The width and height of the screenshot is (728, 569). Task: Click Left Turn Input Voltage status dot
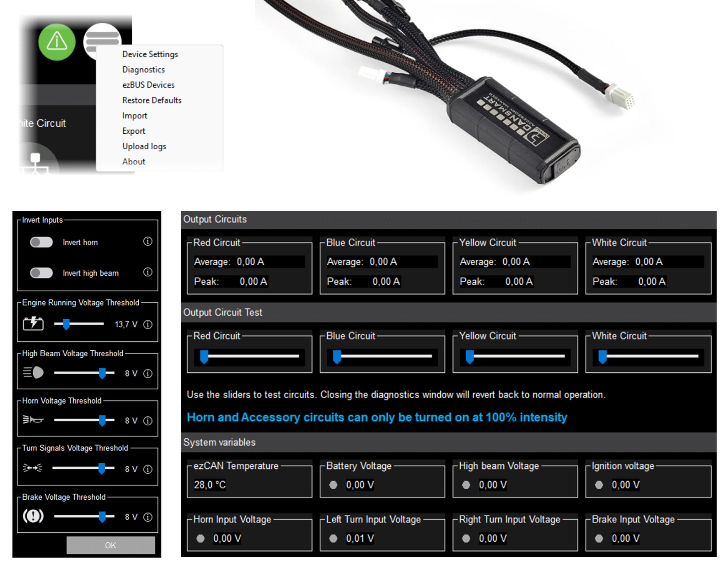click(333, 538)
